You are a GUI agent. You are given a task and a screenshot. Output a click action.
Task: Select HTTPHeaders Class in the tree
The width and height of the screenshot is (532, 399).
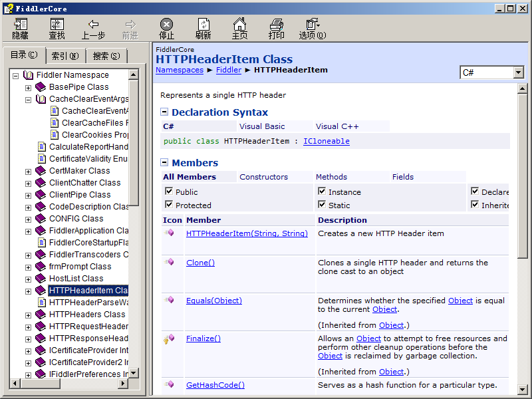[86, 315]
